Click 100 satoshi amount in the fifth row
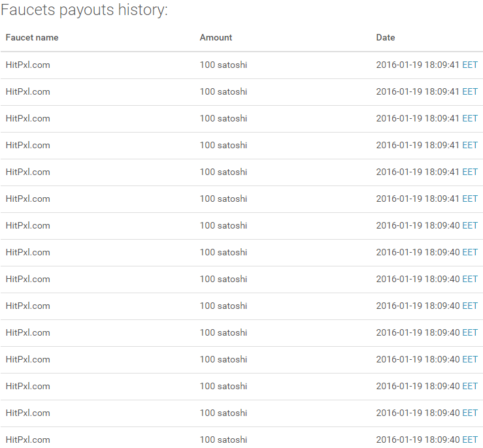Viewport: 483px width, 448px height. (x=224, y=172)
